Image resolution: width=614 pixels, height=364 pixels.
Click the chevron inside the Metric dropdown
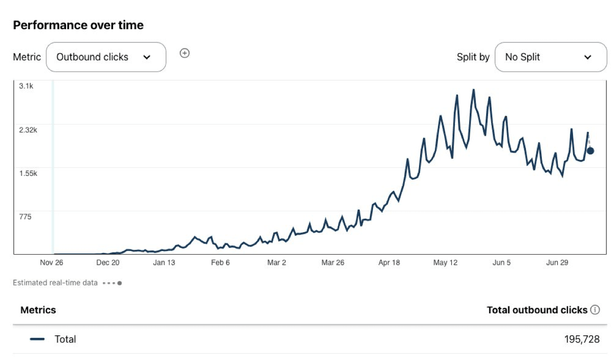coord(148,57)
